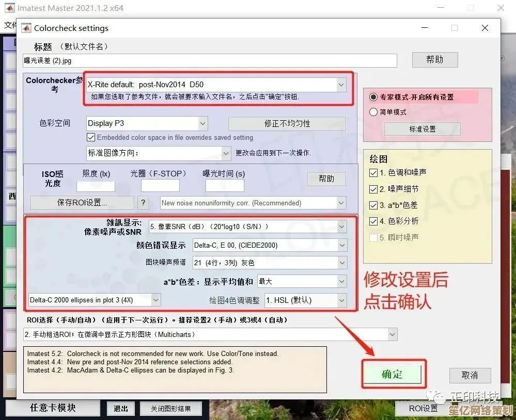Click 关闭图形结果 button in main window
The width and height of the screenshot is (516, 420).
[171, 409]
